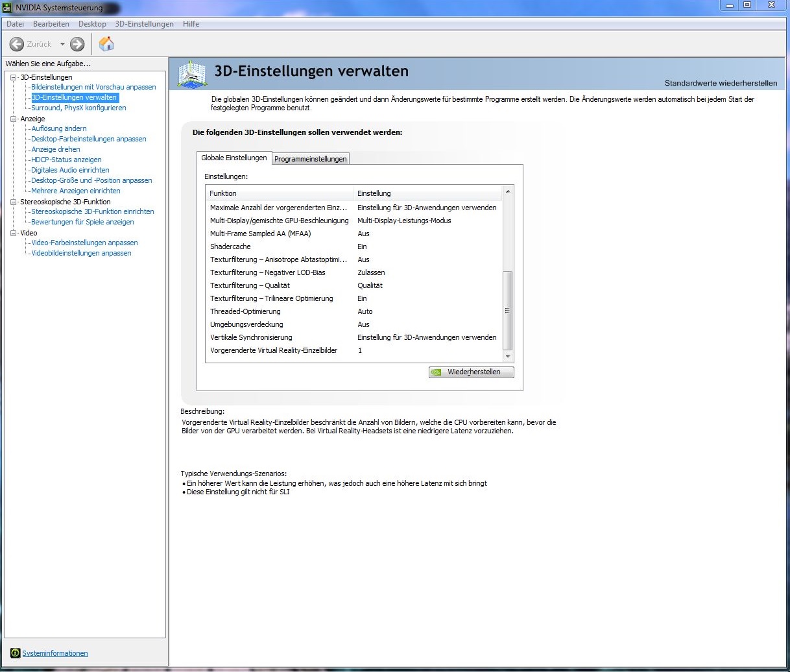790x672 pixels.
Task: Click NVIDIA icon in title bar
Action: click(x=7, y=7)
